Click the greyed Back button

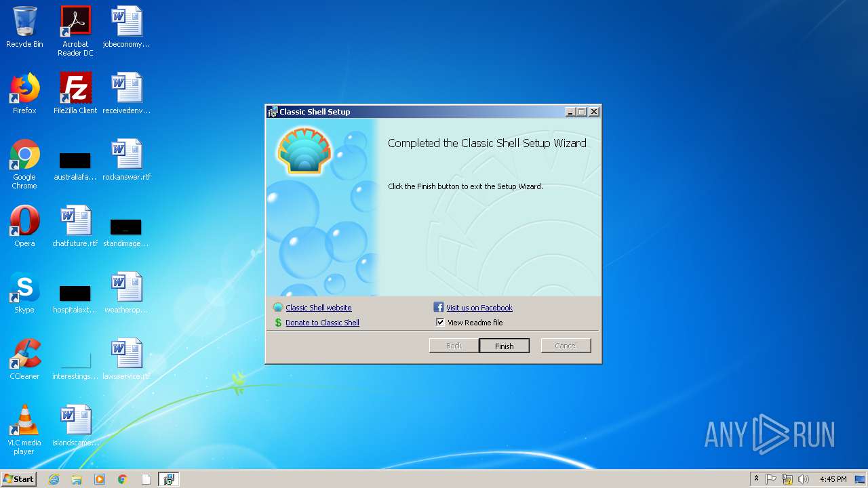(x=454, y=346)
